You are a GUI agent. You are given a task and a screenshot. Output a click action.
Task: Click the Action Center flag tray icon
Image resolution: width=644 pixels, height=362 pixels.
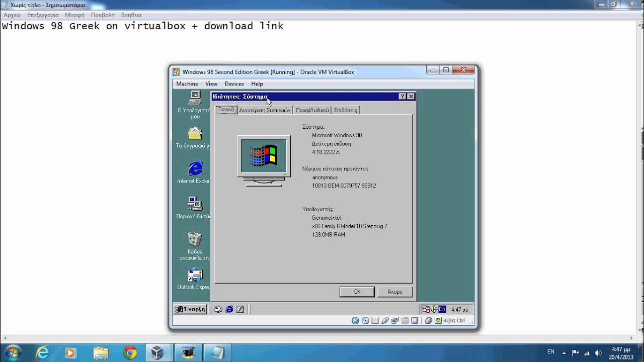pyautogui.click(x=575, y=352)
